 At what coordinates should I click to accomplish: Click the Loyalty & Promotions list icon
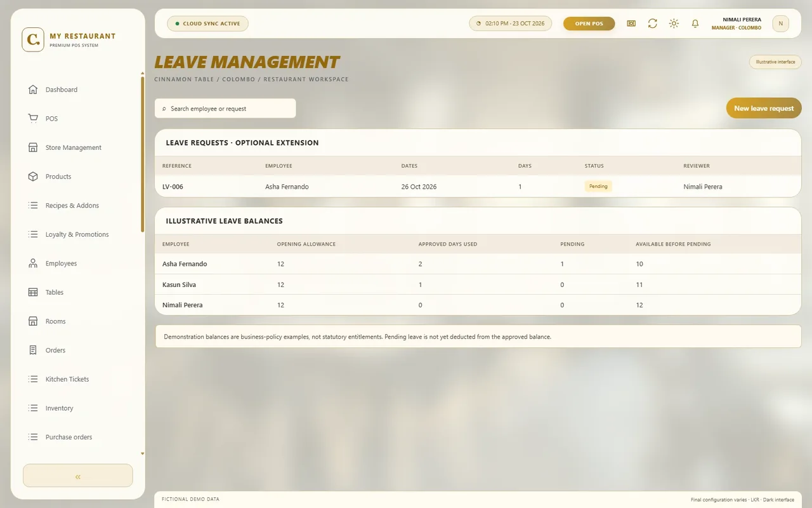coord(33,234)
